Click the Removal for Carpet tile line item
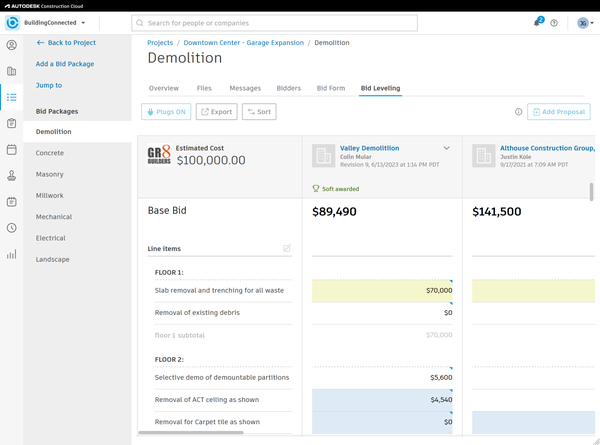Screen dimensions: 600x445 point(207,422)
